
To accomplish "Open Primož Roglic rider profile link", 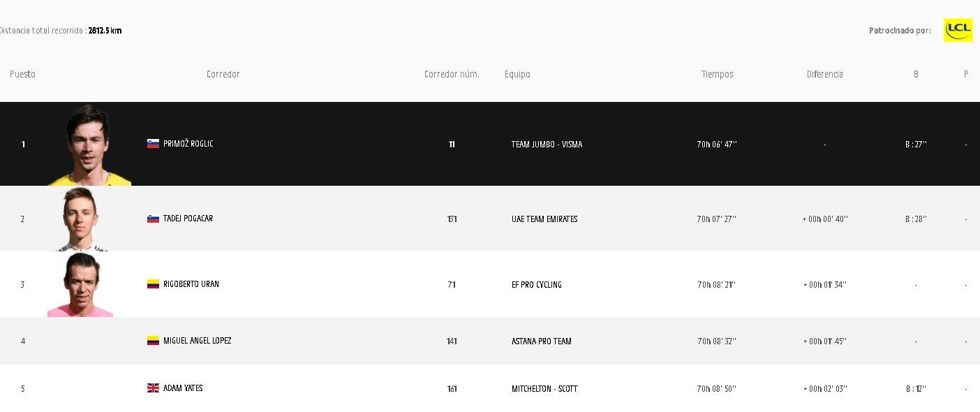I will click(x=188, y=144).
